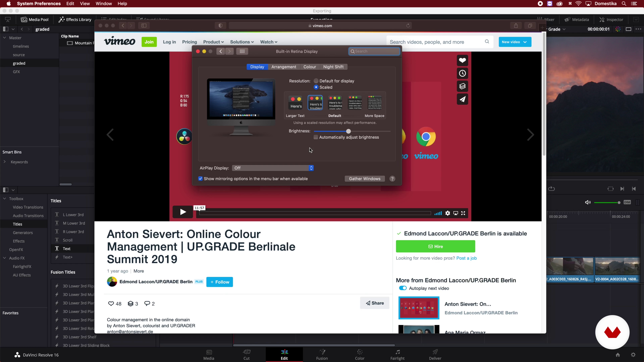Viewport: 644px width, 362px height.
Task: Click Resolve go to last frame icon
Action: click(622, 189)
